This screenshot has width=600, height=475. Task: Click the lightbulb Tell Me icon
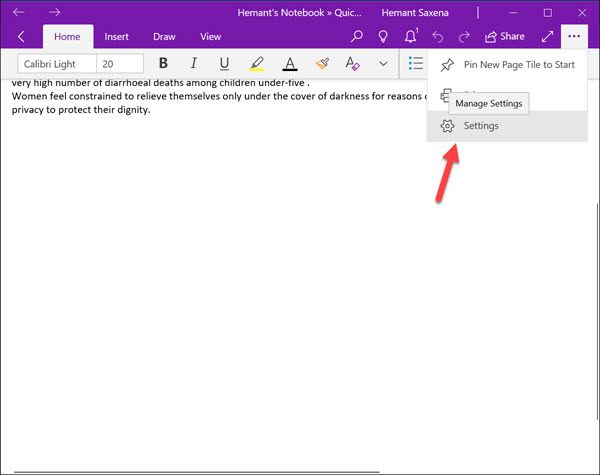383,36
